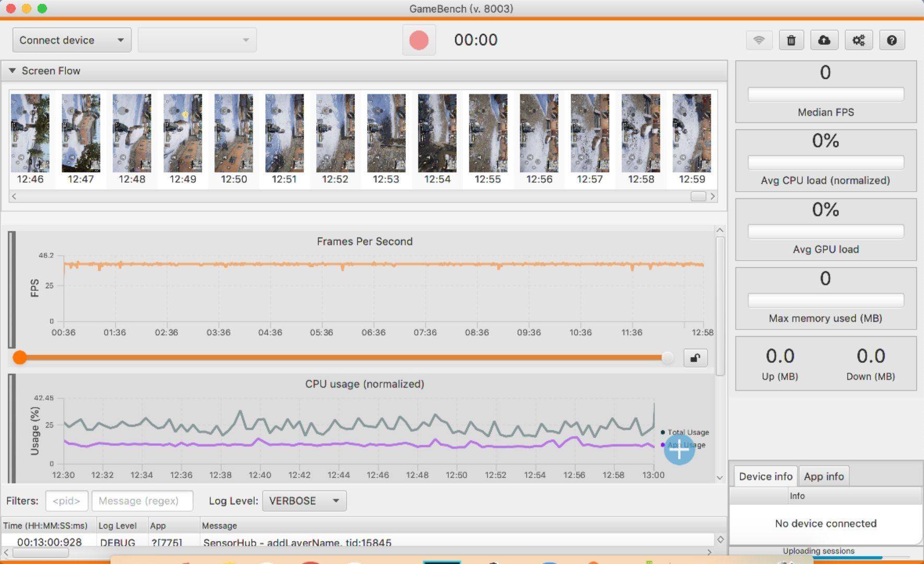924x564 pixels.
Task: Collapse the Screen Flow section
Action: (12, 70)
